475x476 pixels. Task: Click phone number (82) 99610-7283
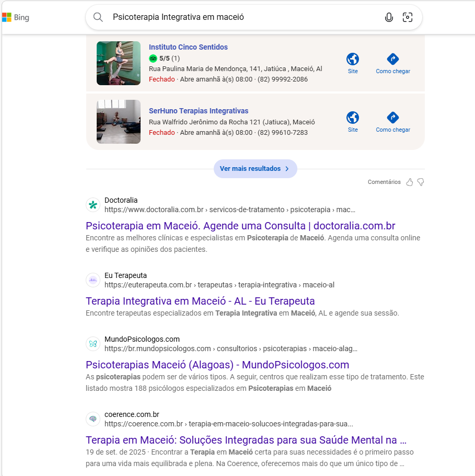283,133
